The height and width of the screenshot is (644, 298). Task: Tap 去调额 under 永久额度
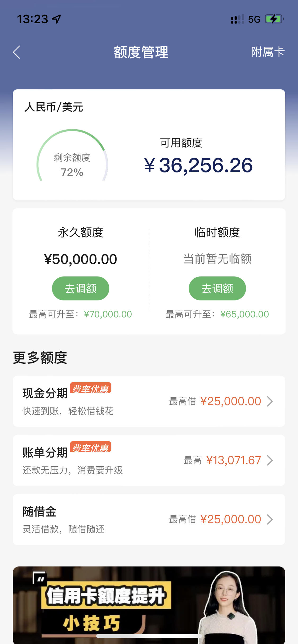pos(81,288)
